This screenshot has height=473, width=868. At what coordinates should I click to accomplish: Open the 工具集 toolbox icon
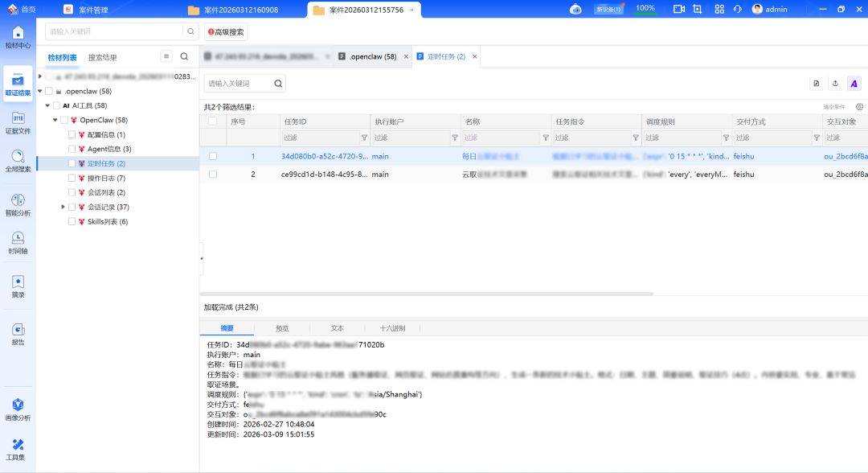coord(18,449)
